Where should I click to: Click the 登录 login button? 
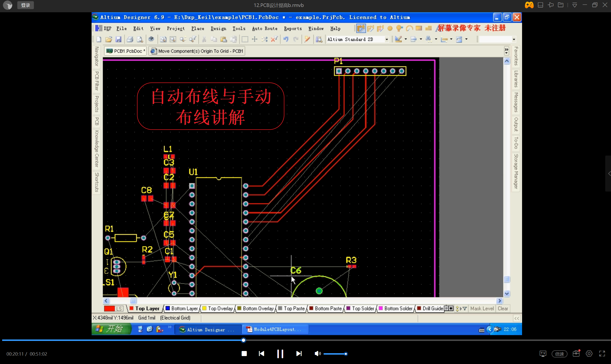click(x=25, y=5)
